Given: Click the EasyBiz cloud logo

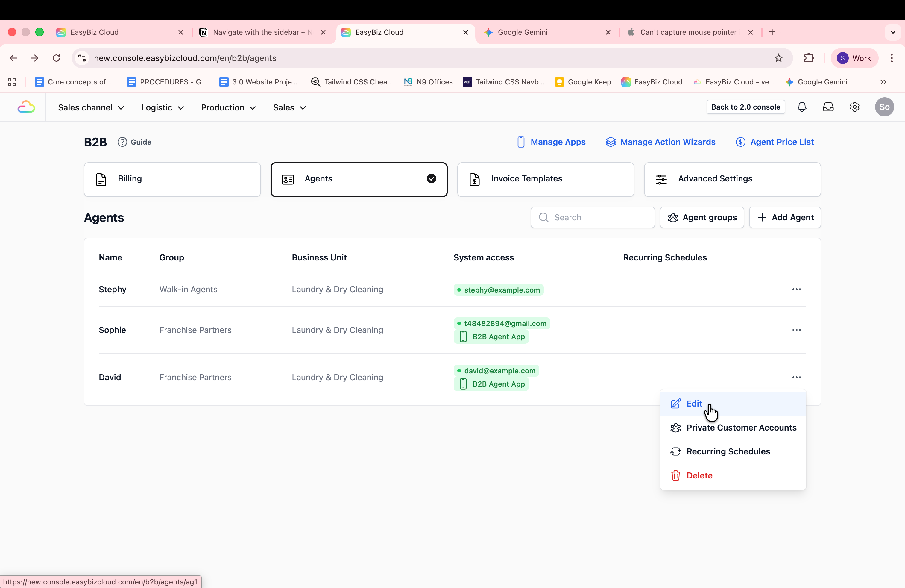Looking at the screenshot, I should click(x=26, y=107).
